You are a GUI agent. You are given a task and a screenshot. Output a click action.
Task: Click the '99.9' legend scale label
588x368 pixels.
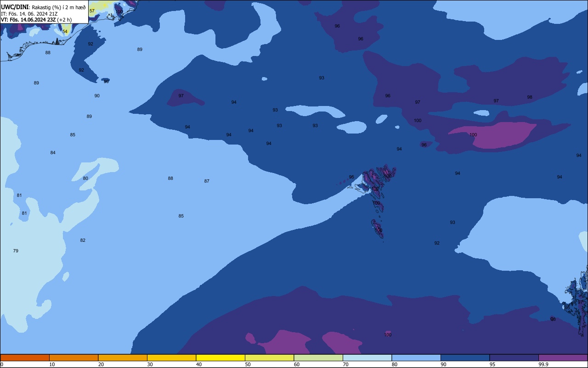point(544,364)
